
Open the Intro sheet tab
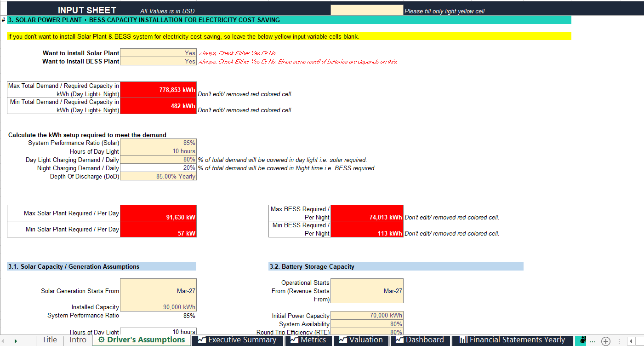tap(78, 340)
